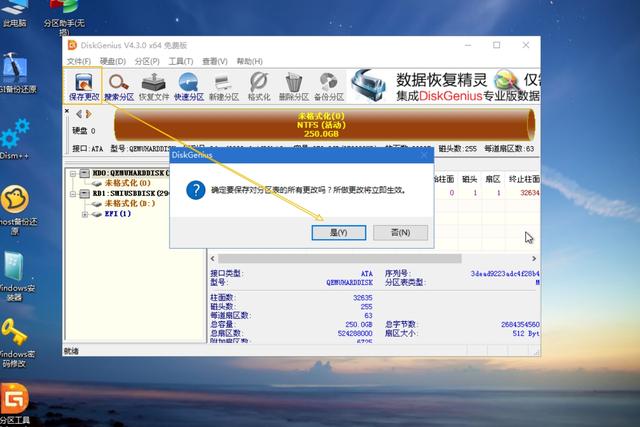Expand the EFI(1) tree node

point(85,214)
